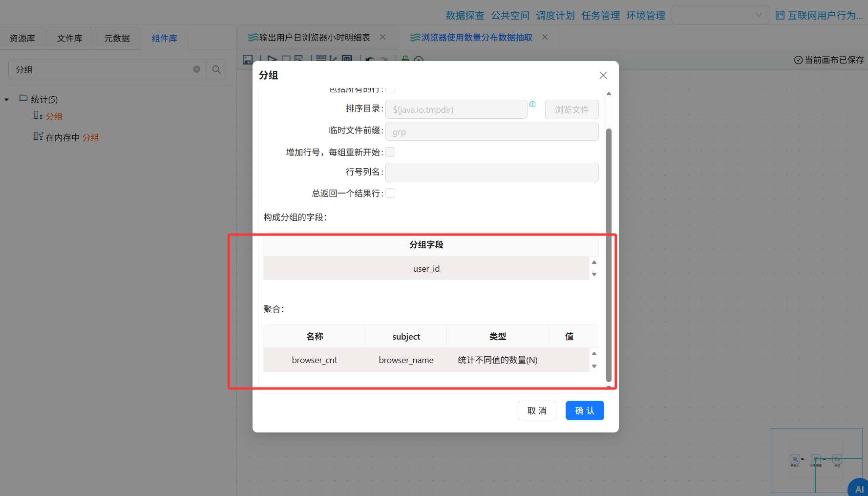This screenshot has height=496, width=868.
Task: Move user_id row down with the down arrow
Action: pos(594,274)
